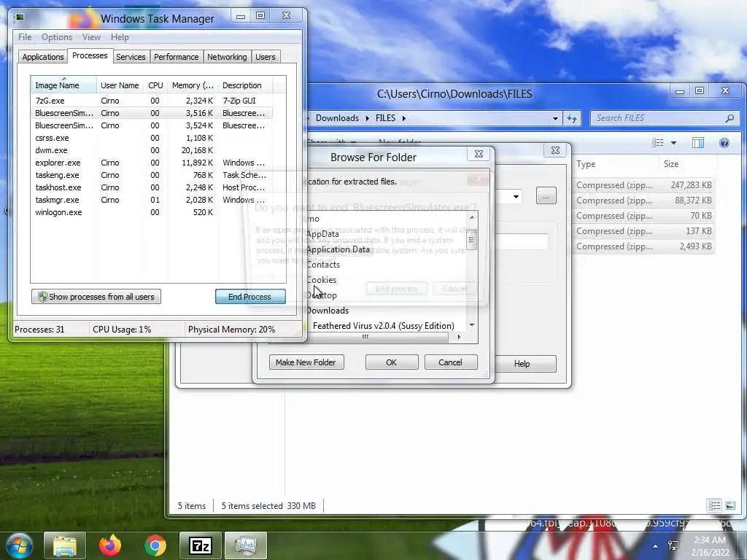Viewport: 747px width, 560px height.
Task: Switch to Applications tab
Action: 43,57
